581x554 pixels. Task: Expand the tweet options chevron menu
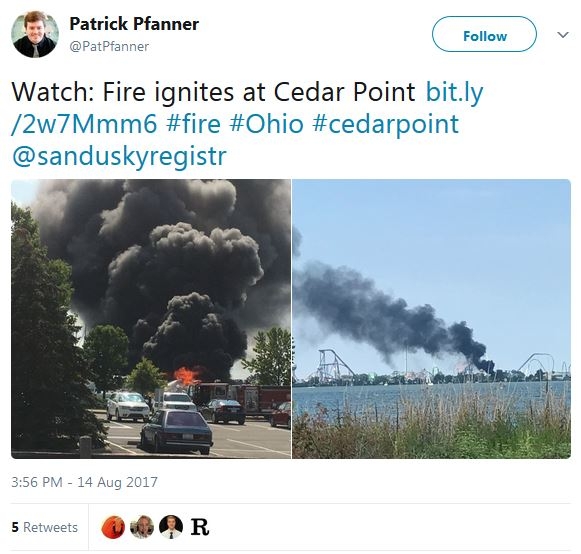563,35
